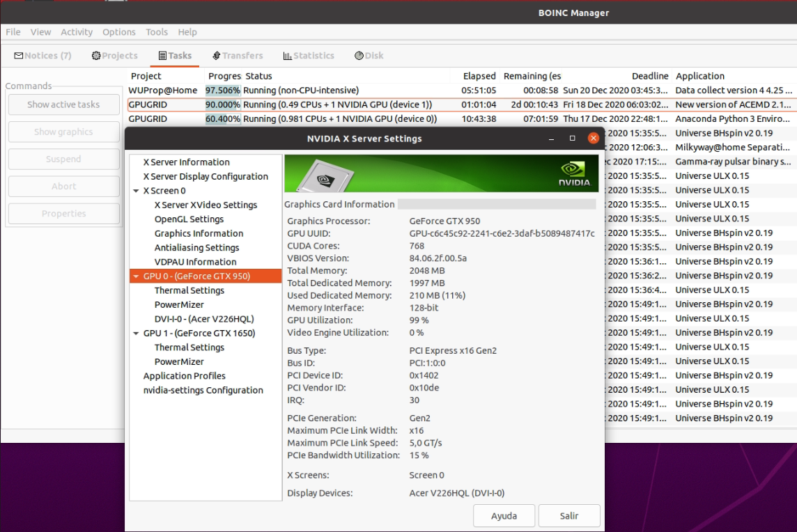
Task: Select the Gamma-ray pulsar binary task row
Action: coord(700,162)
